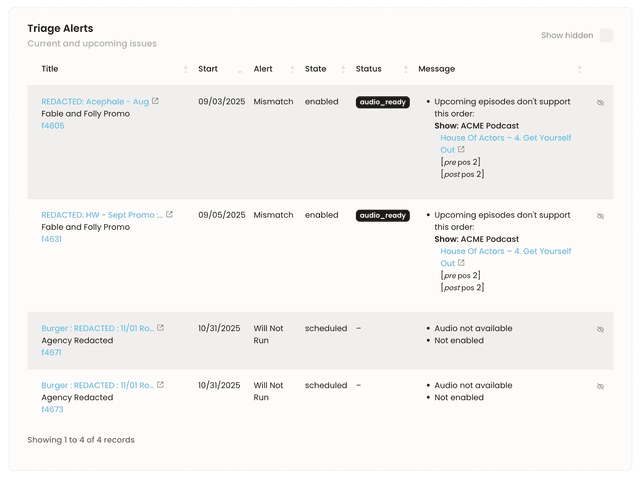Select the 09/05/2025 start date cell
The height and width of the screenshot is (481, 640).
coord(222,215)
